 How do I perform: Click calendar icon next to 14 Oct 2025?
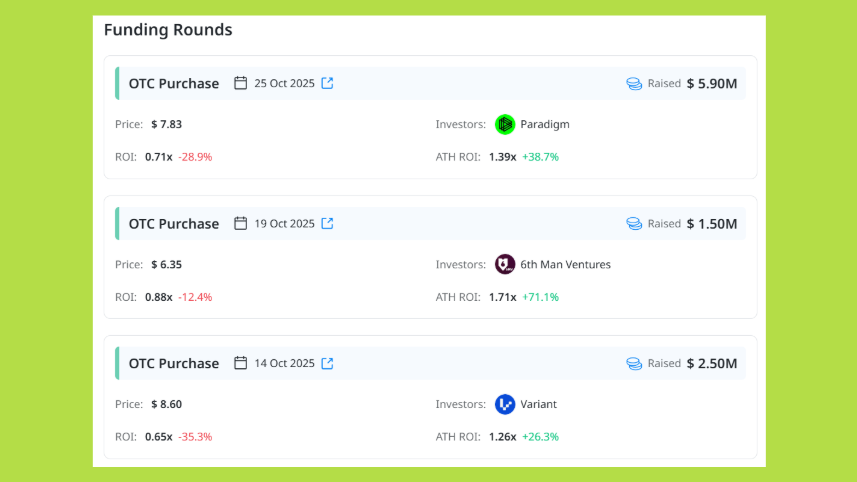240,363
